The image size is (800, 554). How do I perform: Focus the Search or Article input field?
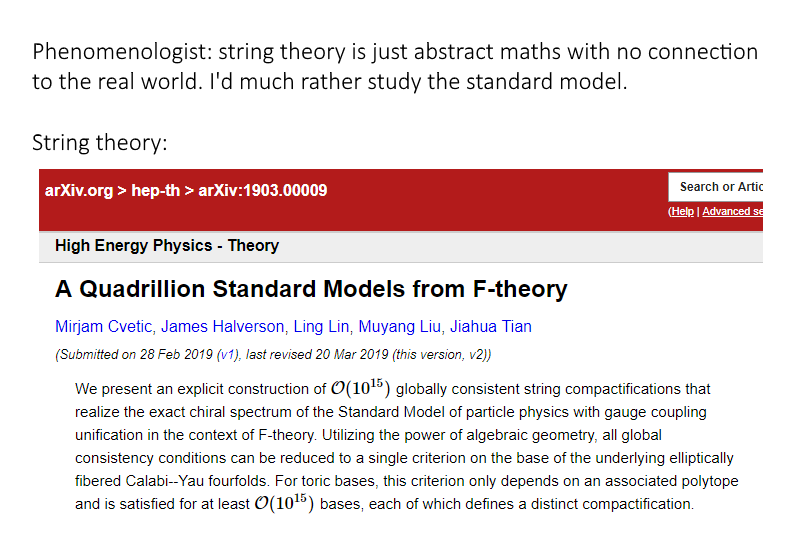pos(716,187)
